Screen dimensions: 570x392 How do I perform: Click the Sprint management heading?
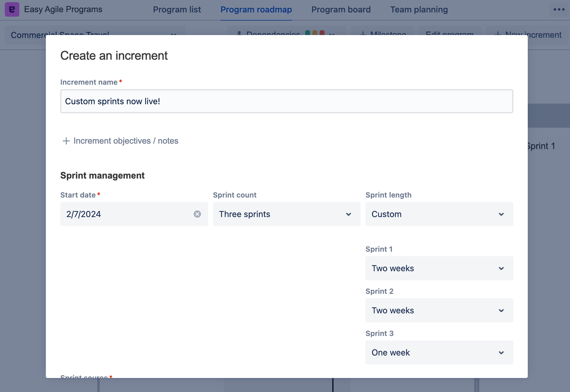102,176
